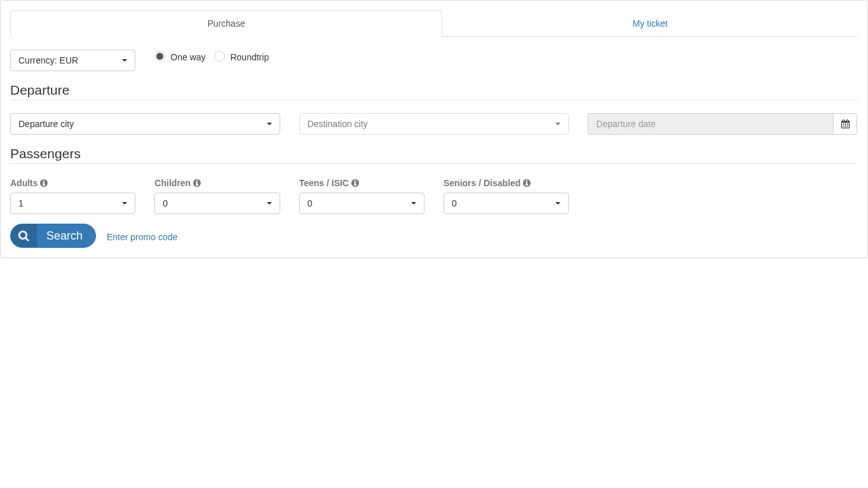Expand the Seniors / Disabled count dropdown
Image resolution: width=868 pixels, height=488 pixels.
(x=506, y=203)
